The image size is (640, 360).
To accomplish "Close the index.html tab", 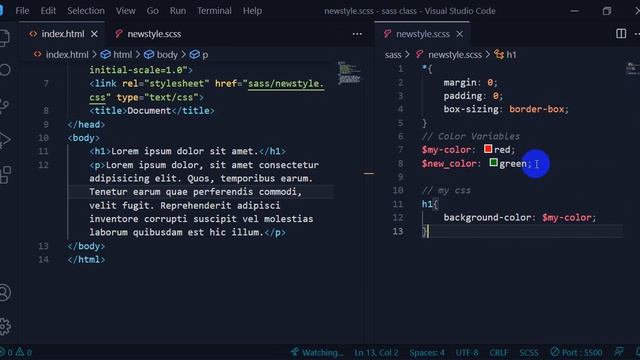I will pos(94,34).
